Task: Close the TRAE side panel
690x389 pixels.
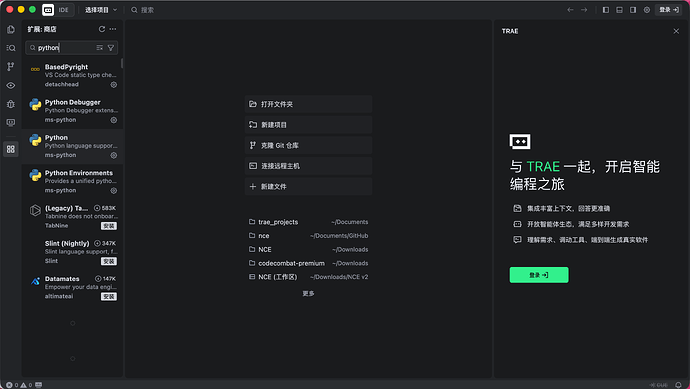Action: coord(676,31)
